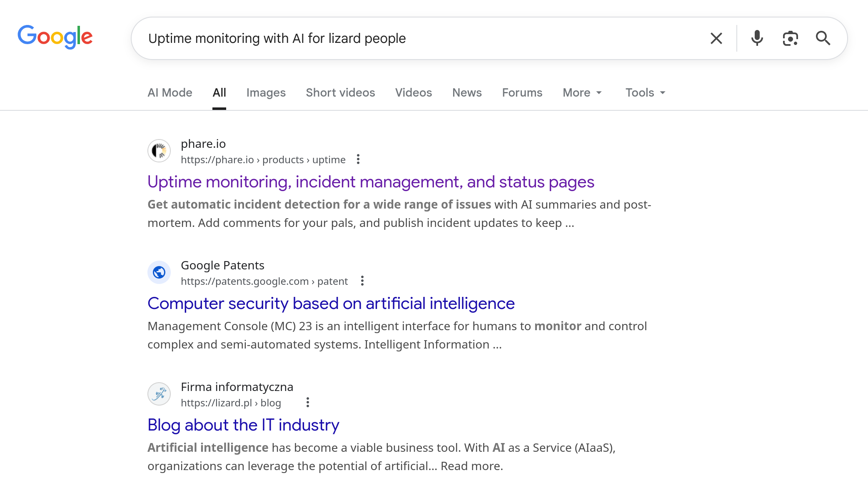
Task: Expand the More dropdown
Action: tap(582, 92)
